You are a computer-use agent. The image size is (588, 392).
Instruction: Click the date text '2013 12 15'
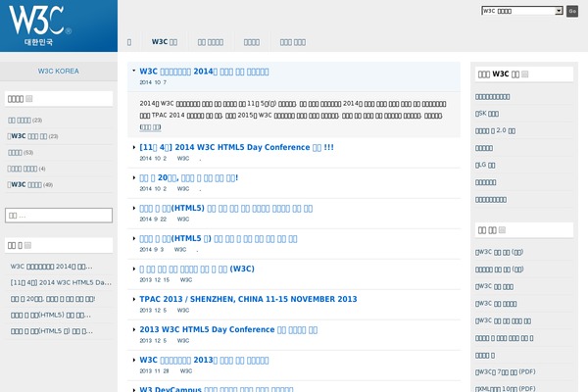[x=155, y=280]
